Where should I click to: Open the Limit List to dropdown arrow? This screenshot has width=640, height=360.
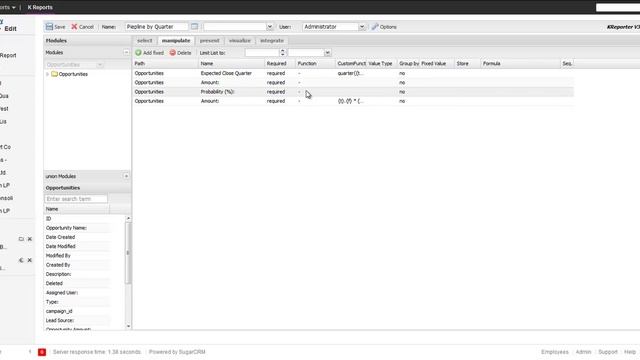point(327,53)
